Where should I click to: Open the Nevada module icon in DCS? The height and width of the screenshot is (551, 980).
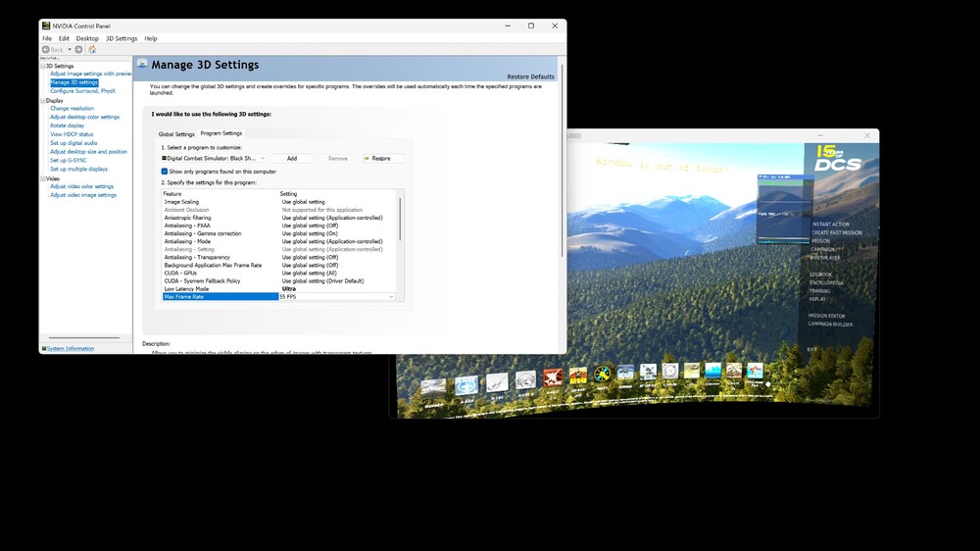(433, 389)
